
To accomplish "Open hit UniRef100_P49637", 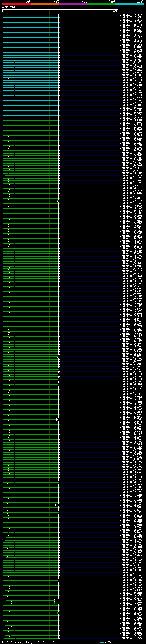I will pos(131,15).
